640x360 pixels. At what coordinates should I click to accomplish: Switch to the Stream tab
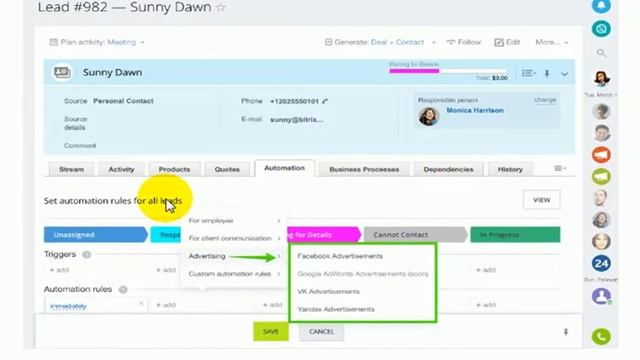(71, 169)
